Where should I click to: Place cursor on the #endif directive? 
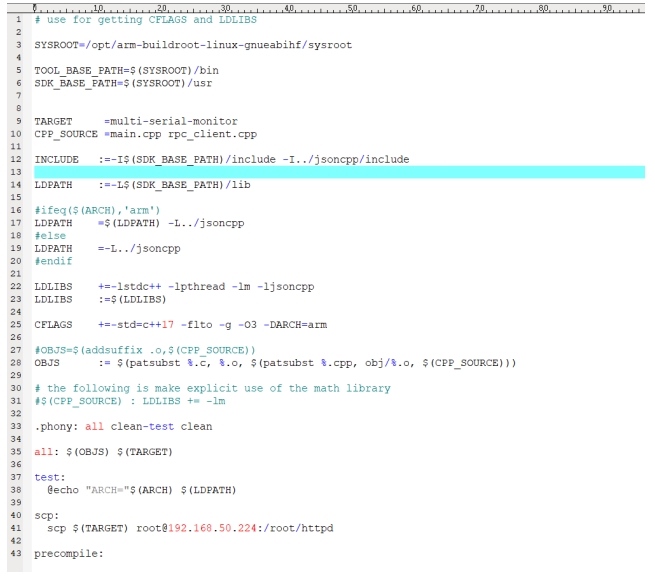click(x=53, y=261)
